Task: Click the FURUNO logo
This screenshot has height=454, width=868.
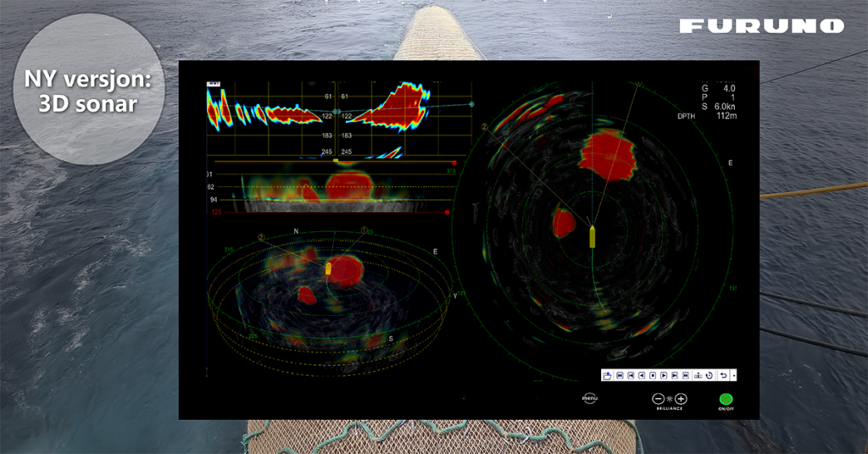Action: point(761,26)
